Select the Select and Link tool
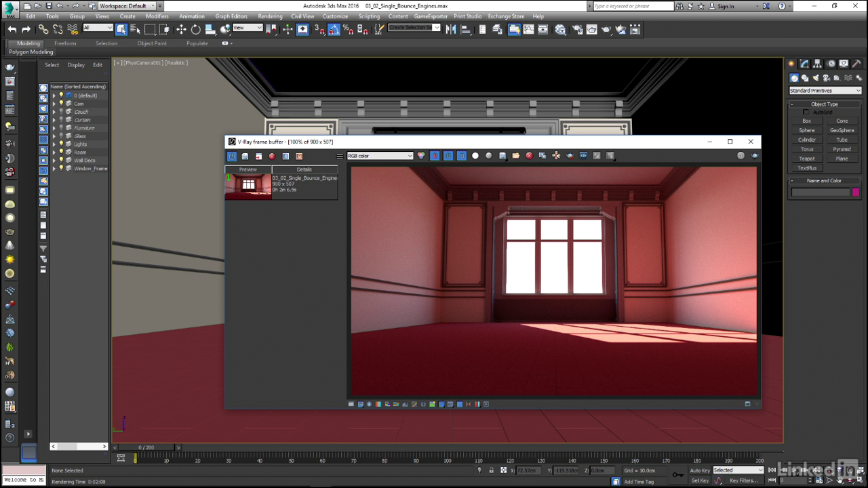This screenshot has height=488, width=868. [x=43, y=29]
